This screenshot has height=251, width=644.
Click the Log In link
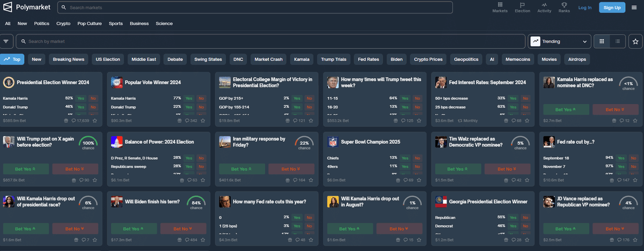coord(585,8)
